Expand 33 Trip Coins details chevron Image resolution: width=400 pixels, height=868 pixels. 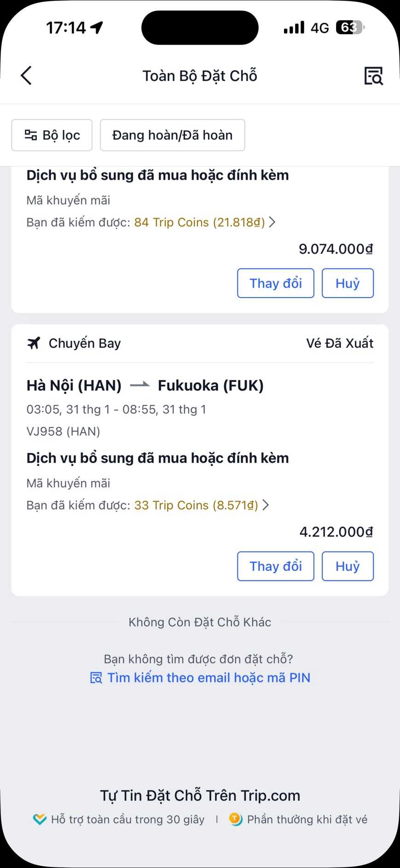(266, 505)
